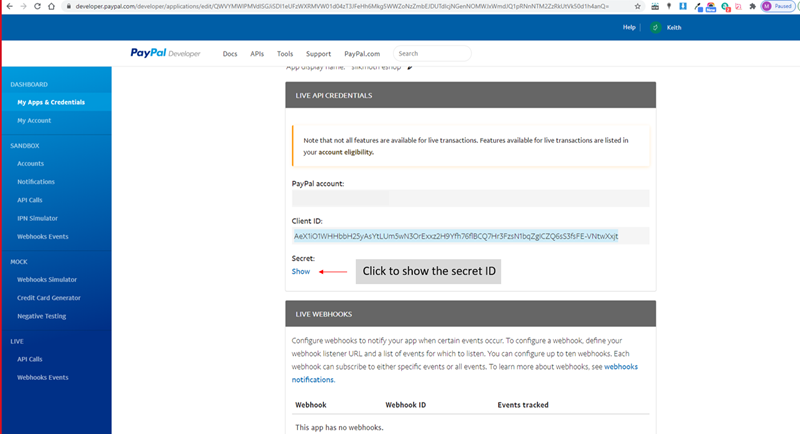This screenshot has height=434, width=800.
Task: Open the paused Chrome profile button
Action: click(x=776, y=6)
